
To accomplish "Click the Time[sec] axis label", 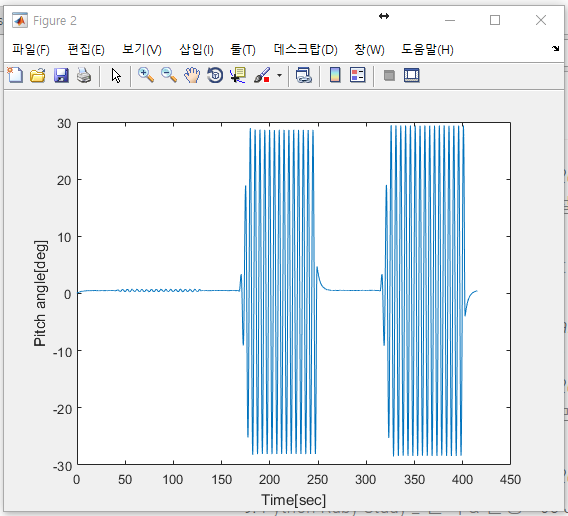I will 293,500.
